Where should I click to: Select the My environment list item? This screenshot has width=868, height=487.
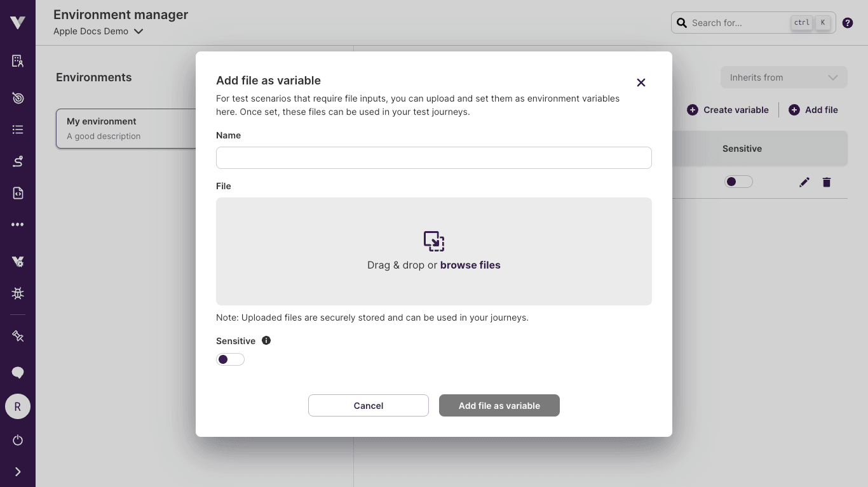126,128
